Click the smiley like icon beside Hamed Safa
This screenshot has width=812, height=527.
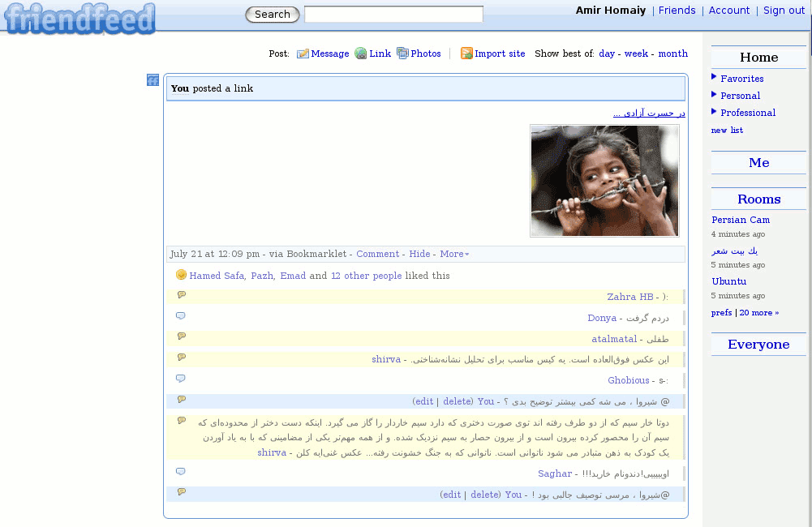click(181, 275)
